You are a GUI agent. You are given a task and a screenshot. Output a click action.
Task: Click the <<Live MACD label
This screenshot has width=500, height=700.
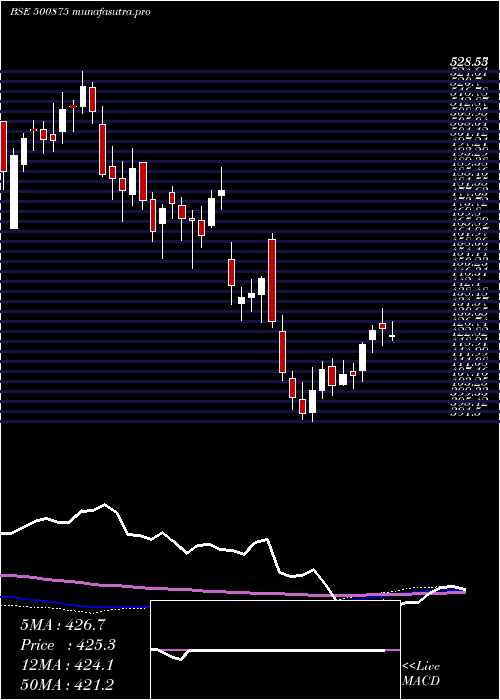pos(421,674)
